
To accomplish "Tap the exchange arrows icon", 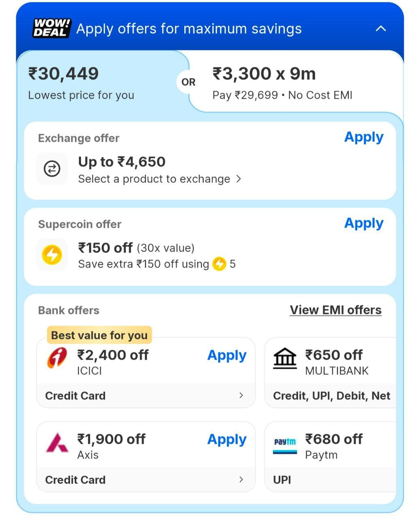I will tap(52, 169).
